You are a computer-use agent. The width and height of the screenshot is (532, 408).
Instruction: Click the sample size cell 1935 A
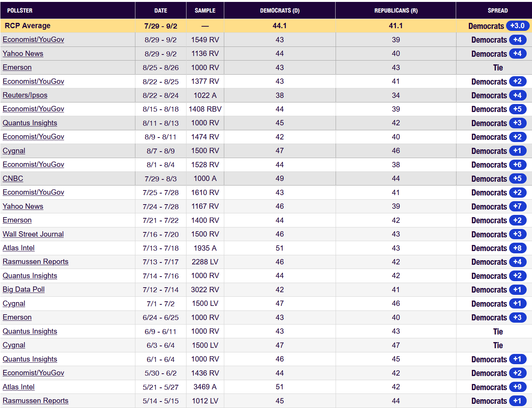pyautogui.click(x=205, y=248)
